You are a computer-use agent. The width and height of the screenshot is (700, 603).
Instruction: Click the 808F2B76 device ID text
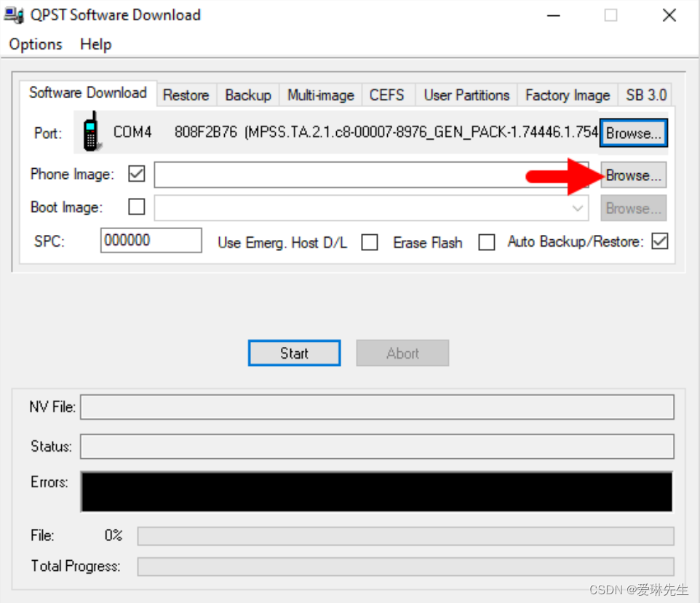(206, 132)
